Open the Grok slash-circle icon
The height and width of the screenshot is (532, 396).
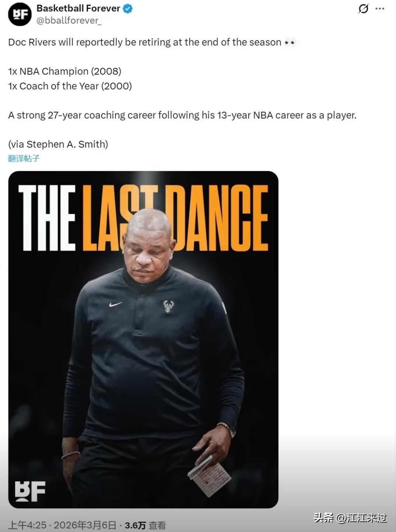(x=363, y=8)
